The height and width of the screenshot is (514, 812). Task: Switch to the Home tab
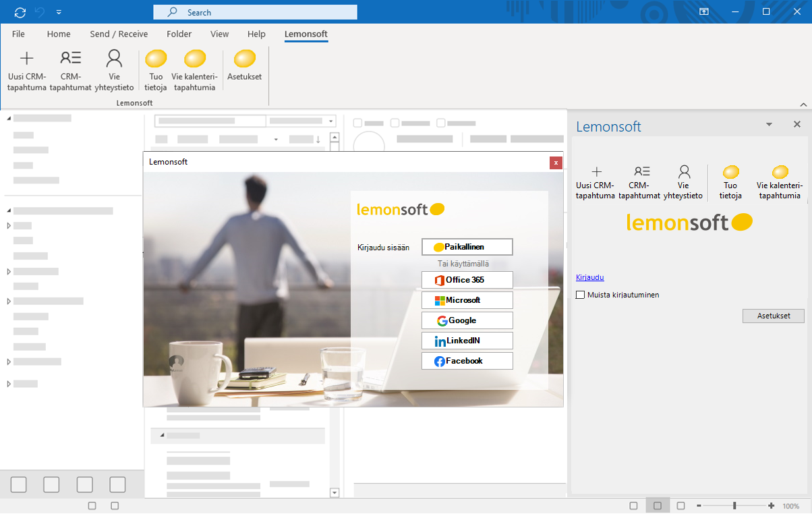tap(59, 34)
